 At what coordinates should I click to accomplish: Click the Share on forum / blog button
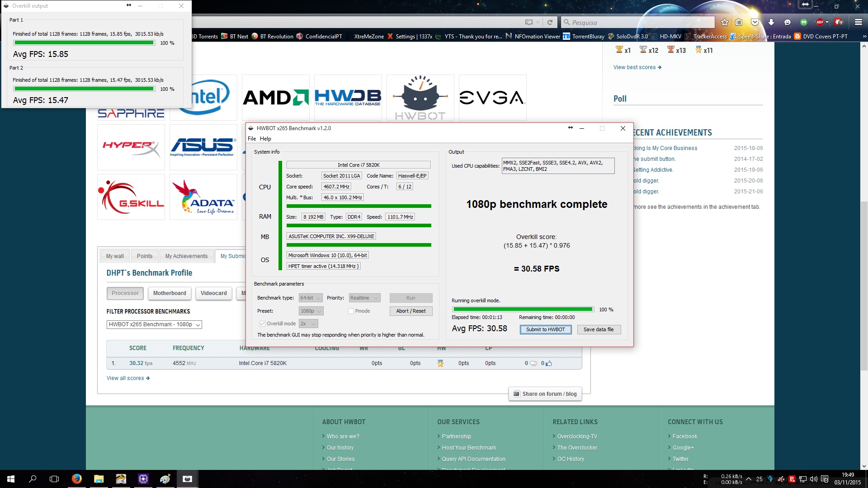pyautogui.click(x=545, y=394)
